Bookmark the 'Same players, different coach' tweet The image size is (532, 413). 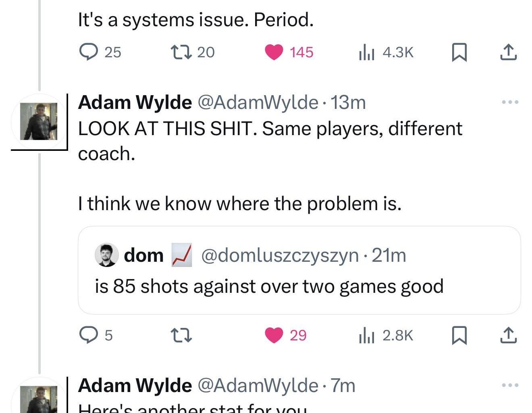pyautogui.click(x=459, y=335)
